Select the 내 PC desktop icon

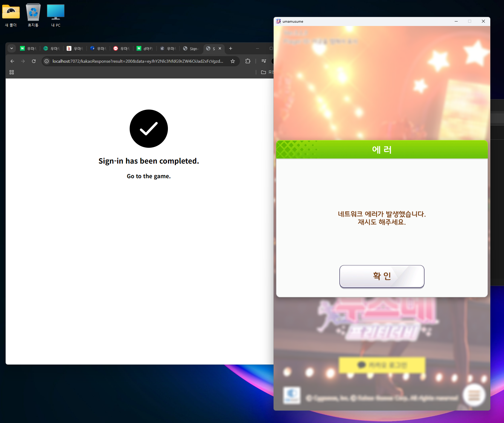[56, 16]
